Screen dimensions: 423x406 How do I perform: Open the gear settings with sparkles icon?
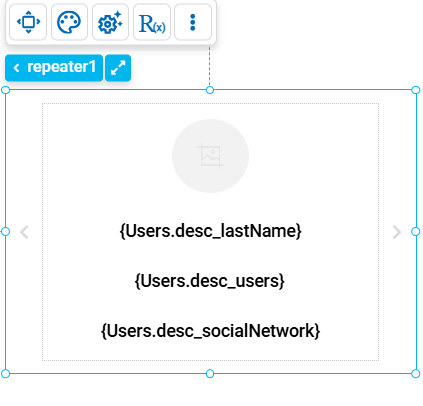pyautogui.click(x=110, y=22)
